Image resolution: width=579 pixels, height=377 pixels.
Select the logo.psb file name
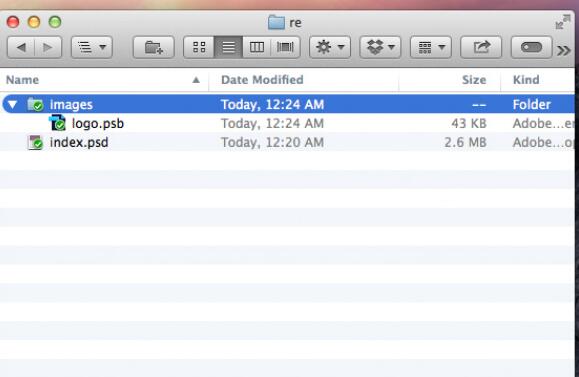pyautogui.click(x=98, y=123)
